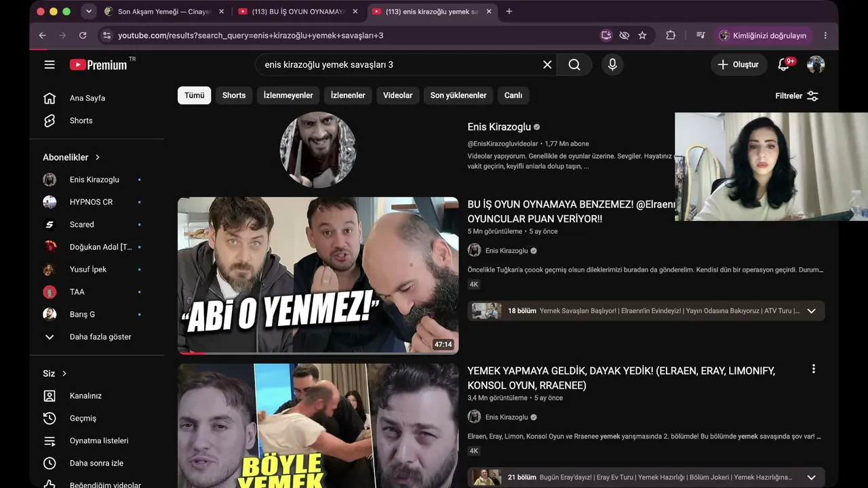Expand the 21 bölüm chapters list
This screenshot has height=488, width=868.
coord(811,477)
